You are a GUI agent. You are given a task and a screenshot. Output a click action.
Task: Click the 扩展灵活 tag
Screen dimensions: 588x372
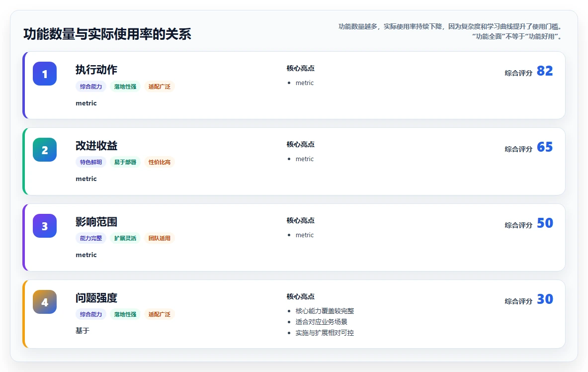[125, 238]
